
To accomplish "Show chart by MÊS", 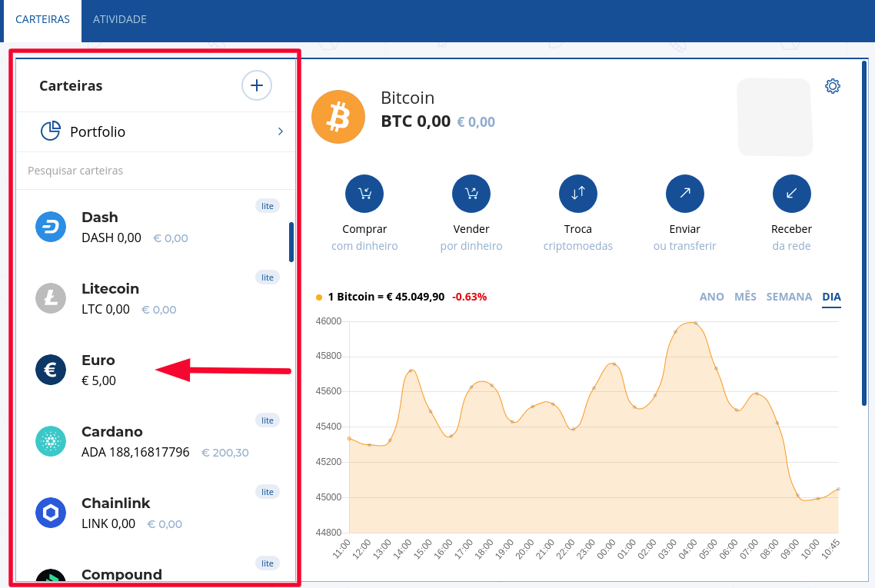I will 745,297.
